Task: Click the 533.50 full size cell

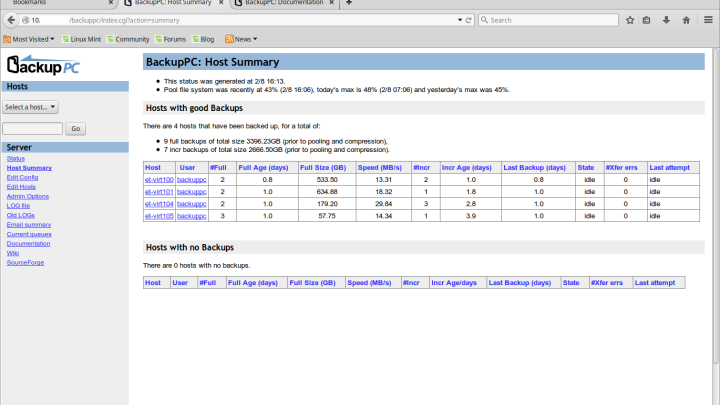Action: tap(327, 180)
